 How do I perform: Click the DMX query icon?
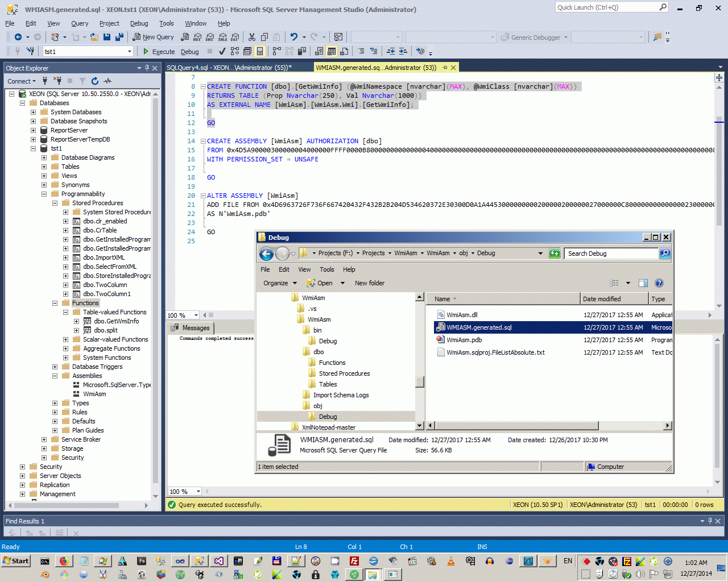pyautogui.click(x=210, y=37)
